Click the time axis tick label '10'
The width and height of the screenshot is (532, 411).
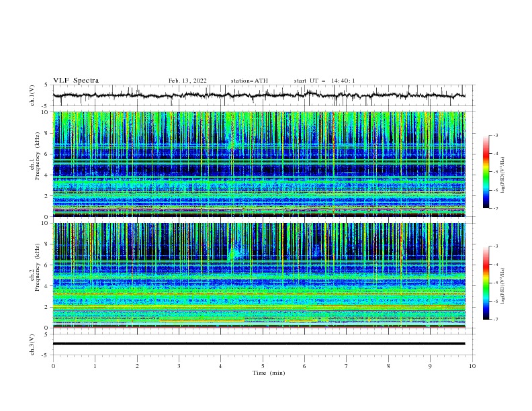pos(472,366)
